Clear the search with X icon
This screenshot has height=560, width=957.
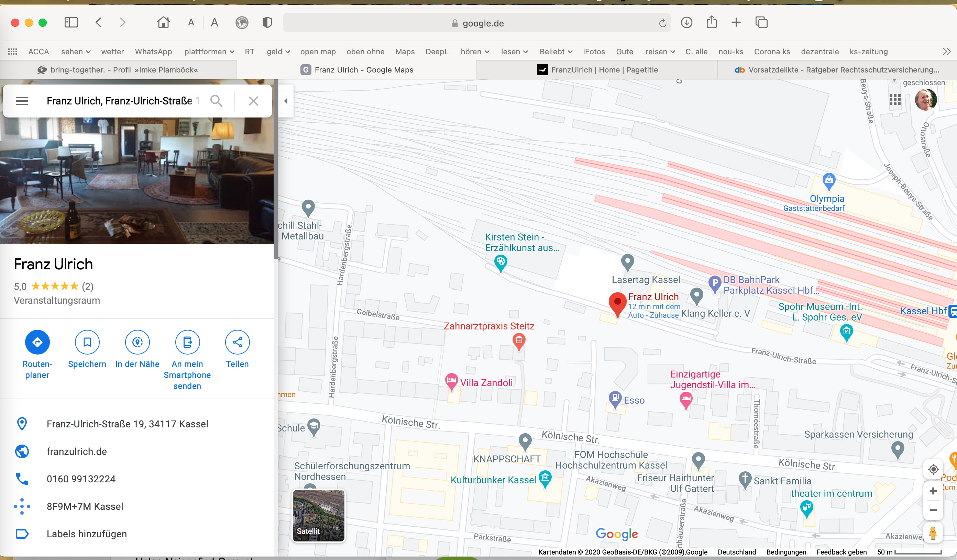pyautogui.click(x=253, y=101)
